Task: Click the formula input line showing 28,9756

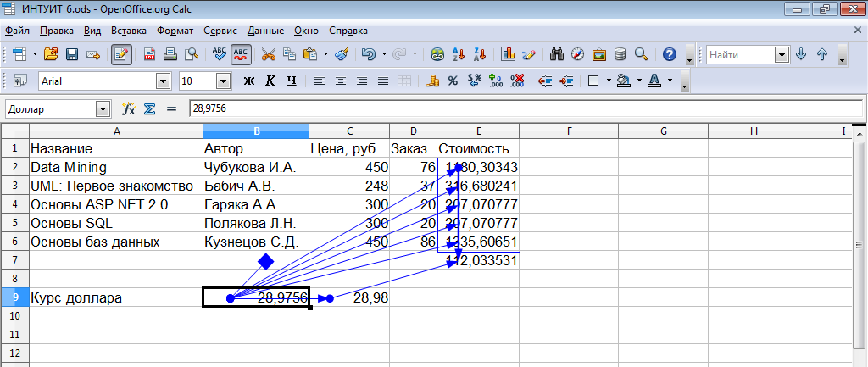Action: click(x=526, y=109)
